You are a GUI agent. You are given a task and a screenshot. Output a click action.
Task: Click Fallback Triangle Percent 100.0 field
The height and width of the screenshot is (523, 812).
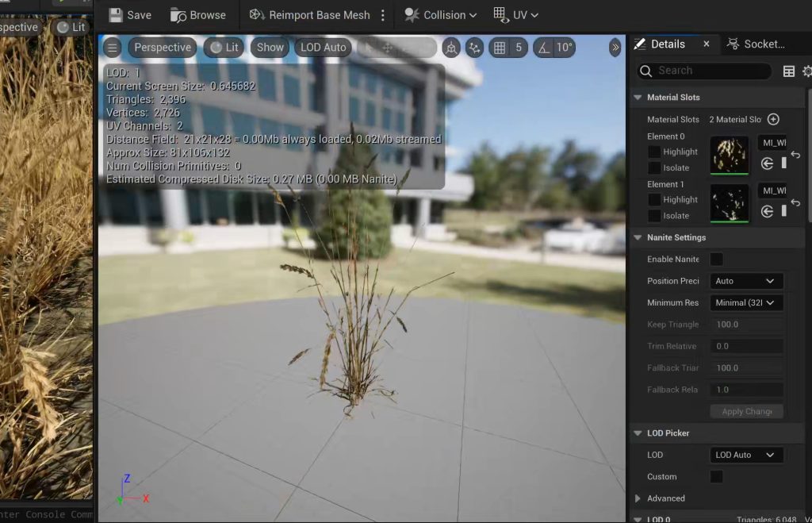click(745, 368)
